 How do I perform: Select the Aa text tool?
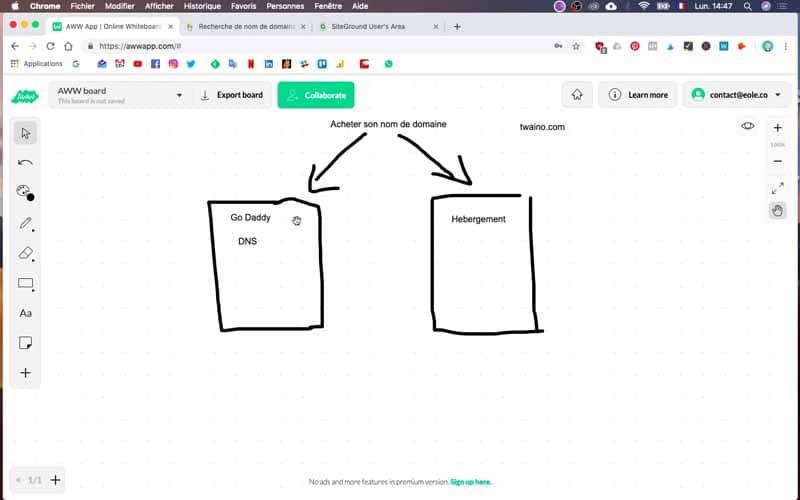tap(25, 313)
